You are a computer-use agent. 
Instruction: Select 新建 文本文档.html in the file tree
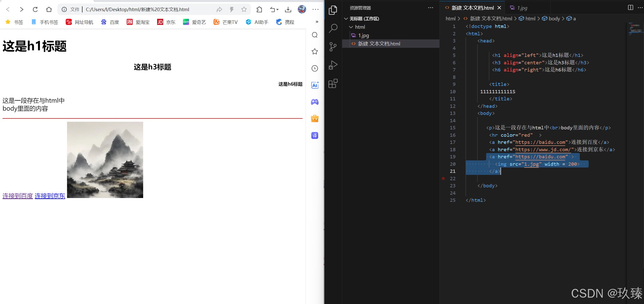379,44
